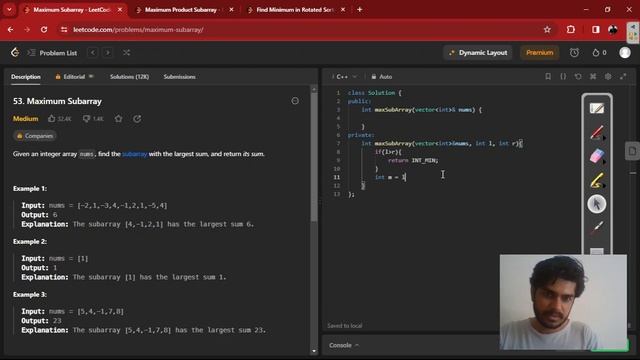This screenshot has width=640, height=360.
Task: Select the laser pointer annotation tool
Action: tap(597, 227)
